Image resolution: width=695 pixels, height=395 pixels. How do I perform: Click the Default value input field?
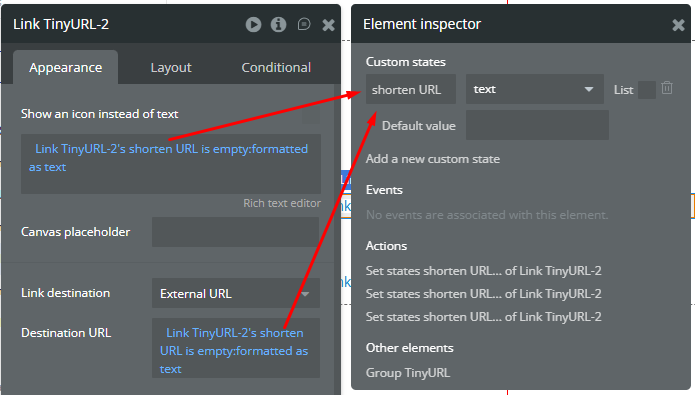click(537, 125)
